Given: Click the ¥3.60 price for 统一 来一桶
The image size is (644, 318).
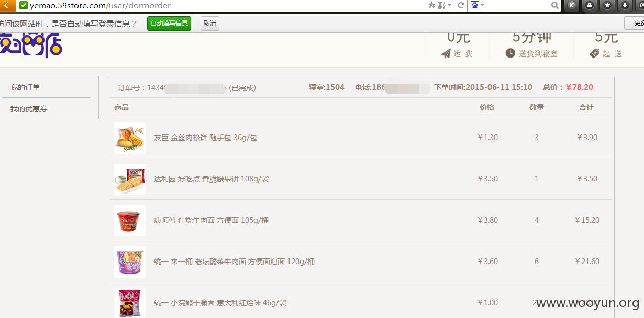Looking at the screenshot, I should coord(487,262).
